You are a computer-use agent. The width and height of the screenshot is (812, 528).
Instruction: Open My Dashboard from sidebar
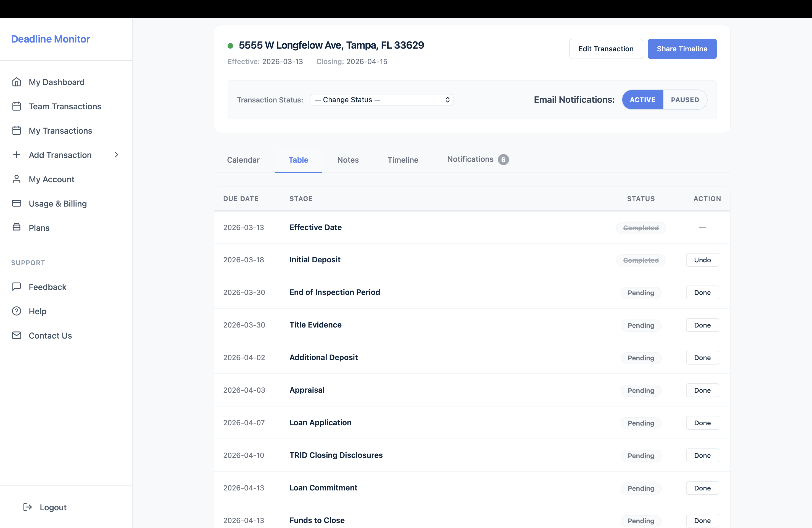pyautogui.click(x=57, y=82)
